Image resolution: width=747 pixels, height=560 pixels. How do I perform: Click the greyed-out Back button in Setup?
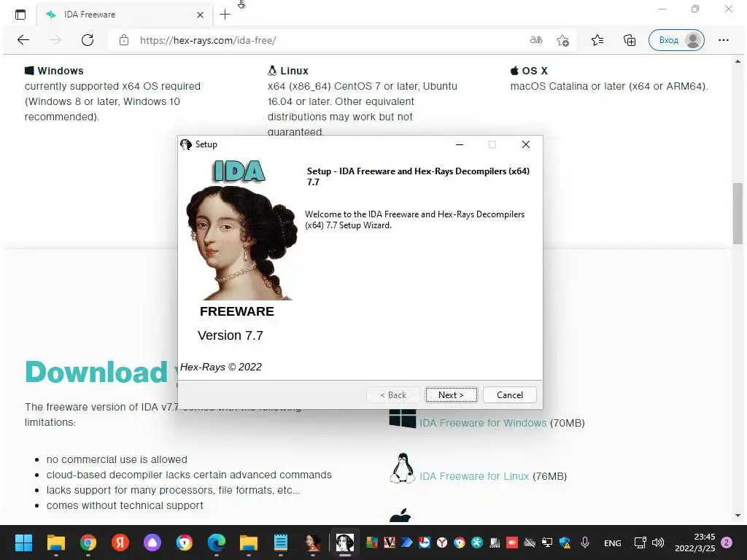pyautogui.click(x=393, y=394)
